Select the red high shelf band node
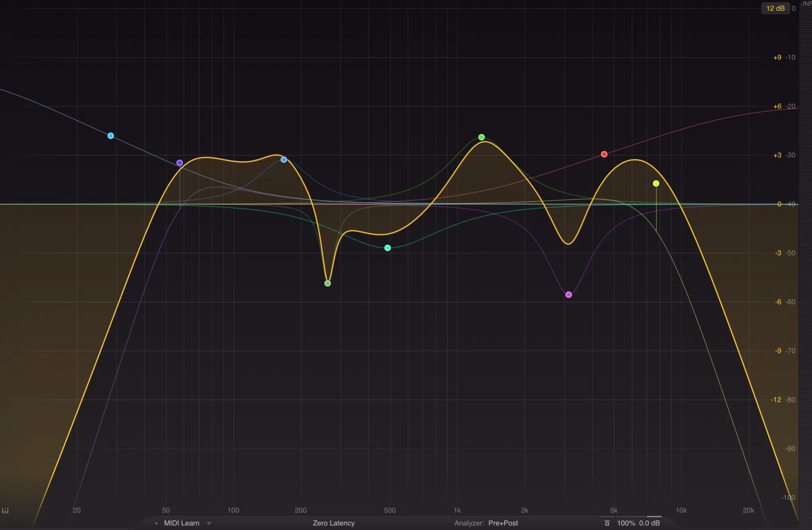Image resolution: width=812 pixels, height=530 pixels. pos(604,154)
